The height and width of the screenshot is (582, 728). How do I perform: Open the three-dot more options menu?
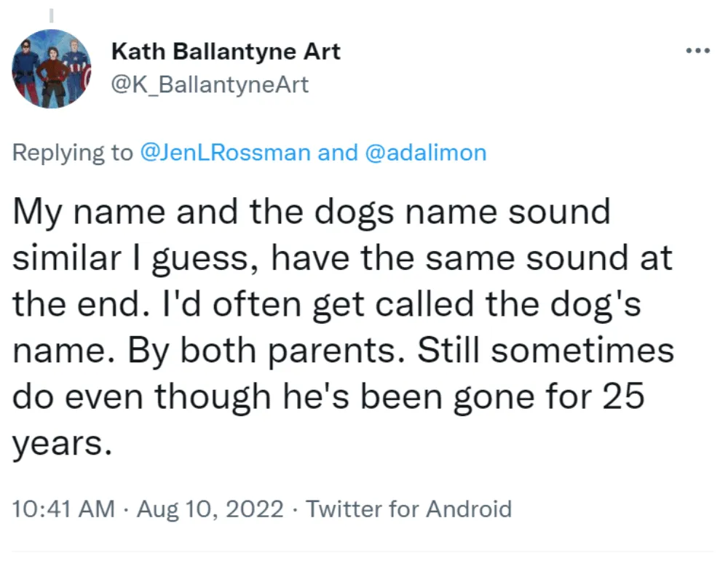[698, 50]
